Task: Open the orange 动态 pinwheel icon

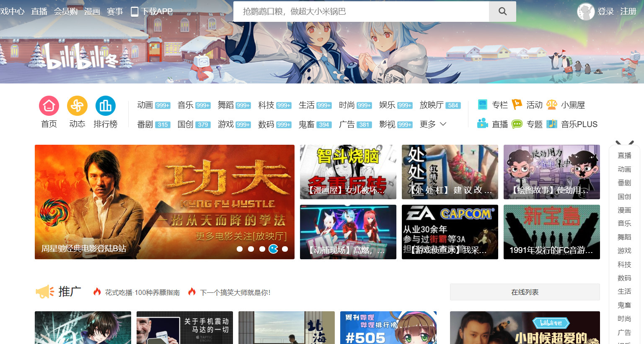Action: [x=77, y=106]
